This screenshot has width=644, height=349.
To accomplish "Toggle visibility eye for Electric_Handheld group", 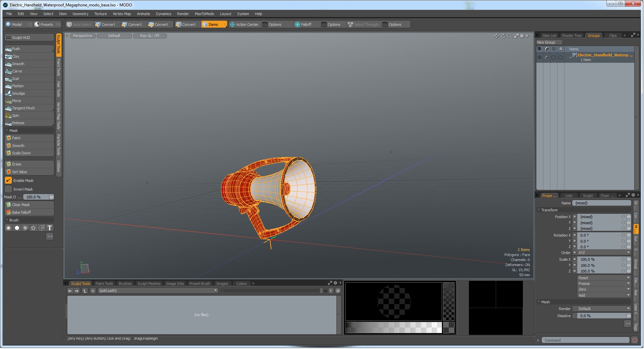I will point(540,58).
